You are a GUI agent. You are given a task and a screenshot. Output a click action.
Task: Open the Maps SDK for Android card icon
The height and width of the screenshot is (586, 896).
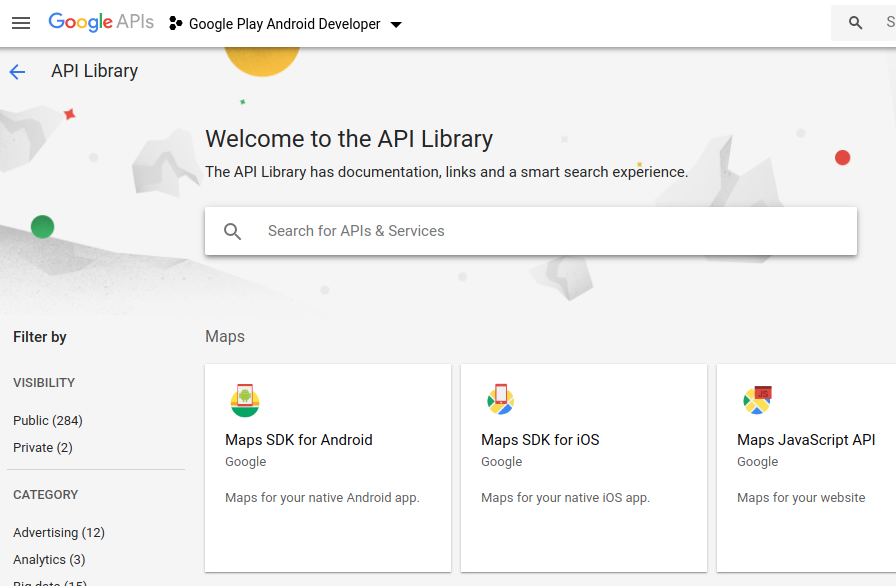[246, 399]
